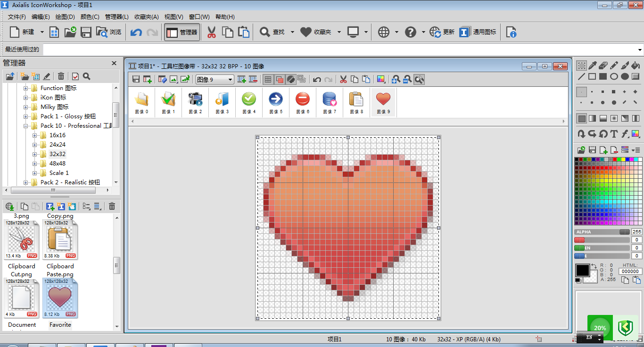Toggle the pixel grid display button
This screenshot has height=347, width=644.
point(268,79)
